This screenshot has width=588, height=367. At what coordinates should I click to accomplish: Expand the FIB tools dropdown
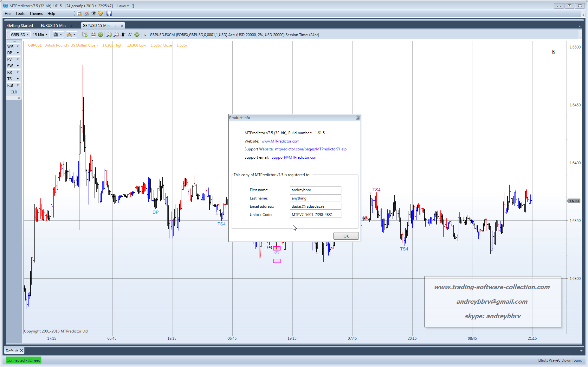(x=13, y=85)
